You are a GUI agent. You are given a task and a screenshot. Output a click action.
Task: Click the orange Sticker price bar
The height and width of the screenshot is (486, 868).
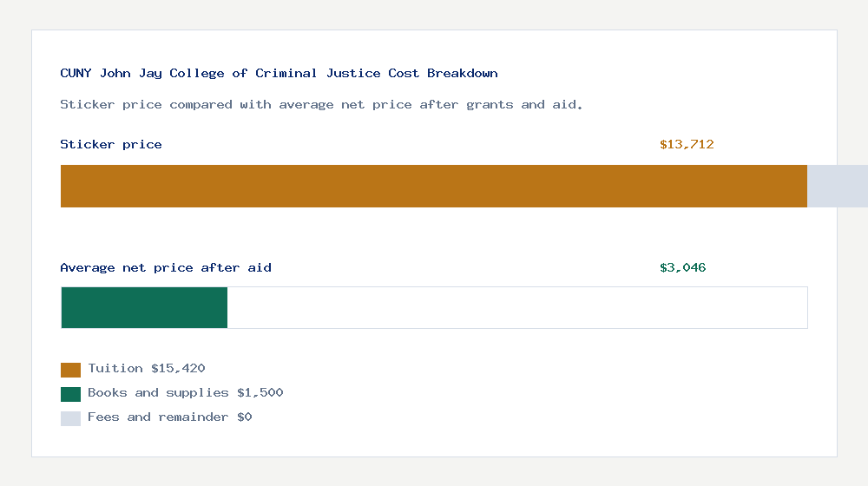[434, 186]
